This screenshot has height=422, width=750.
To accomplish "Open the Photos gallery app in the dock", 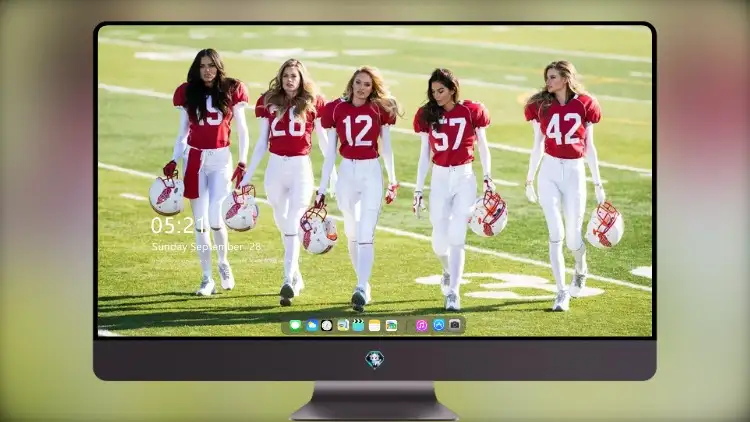I will 391,325.
